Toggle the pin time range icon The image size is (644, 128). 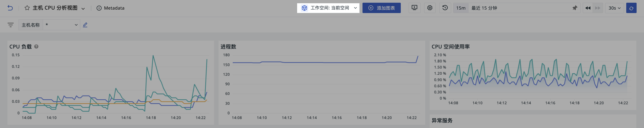click(x=575, y=8)
